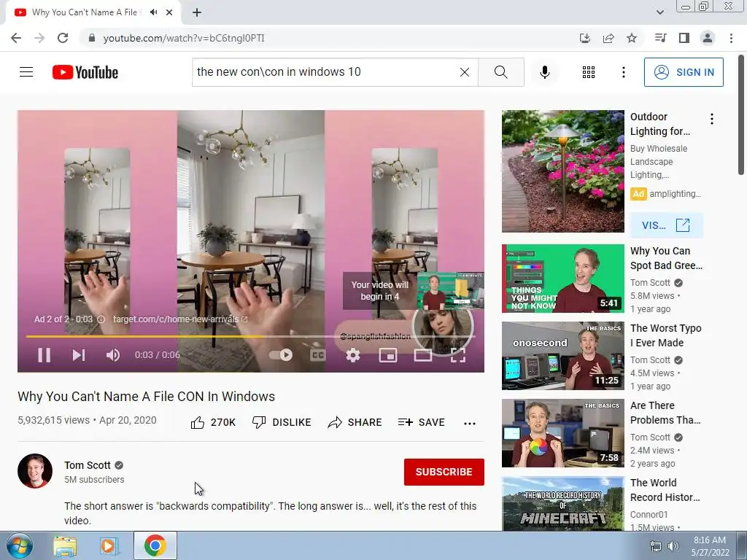Reload the page in Chrome
The image size is (747, 560).
tap(63, 38)
